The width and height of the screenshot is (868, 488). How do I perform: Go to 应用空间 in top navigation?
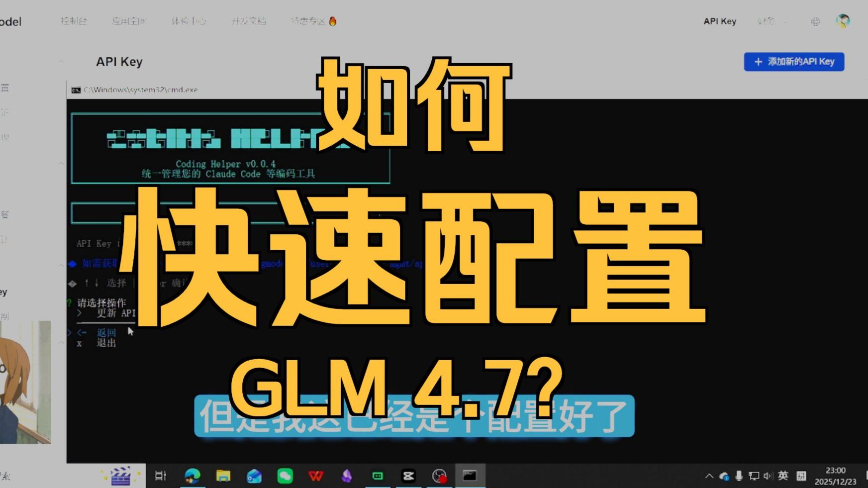point(129,21)
